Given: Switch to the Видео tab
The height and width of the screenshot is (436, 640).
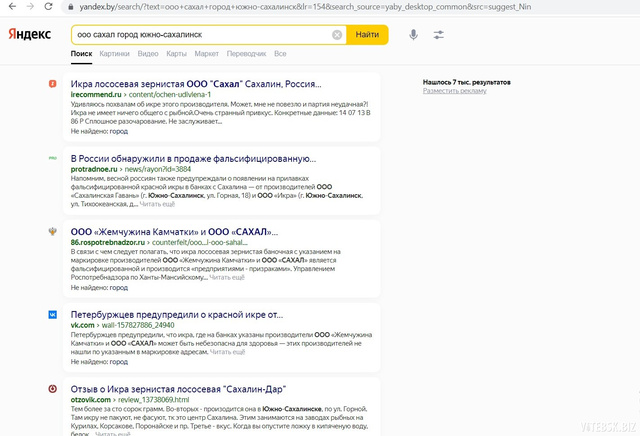Looking at the screenshot, I should [x=148, y=53].
